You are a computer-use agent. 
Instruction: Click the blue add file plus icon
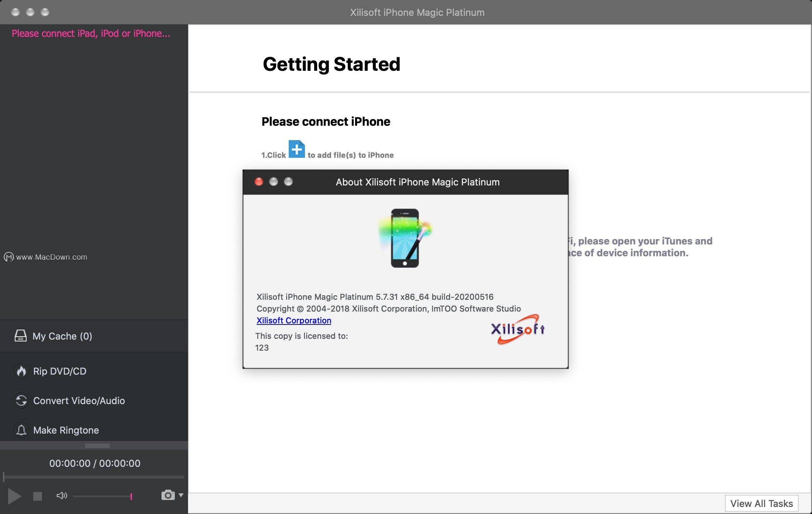pos(296,149)
